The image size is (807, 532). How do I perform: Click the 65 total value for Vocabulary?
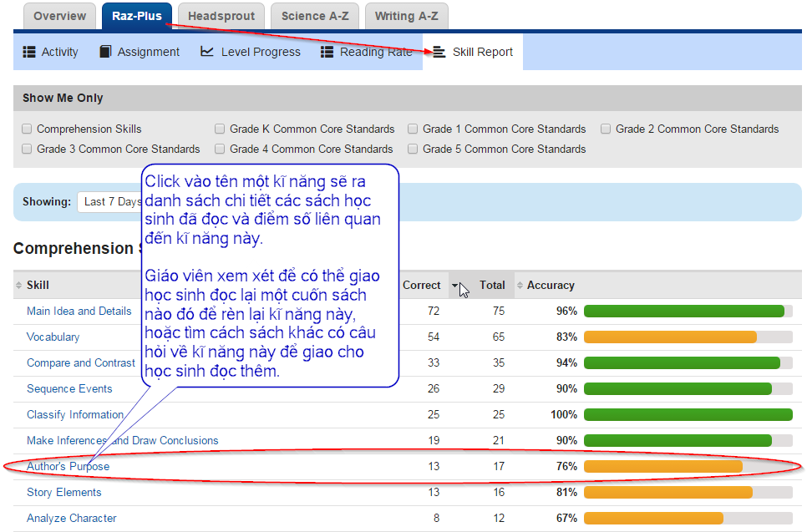499,337
